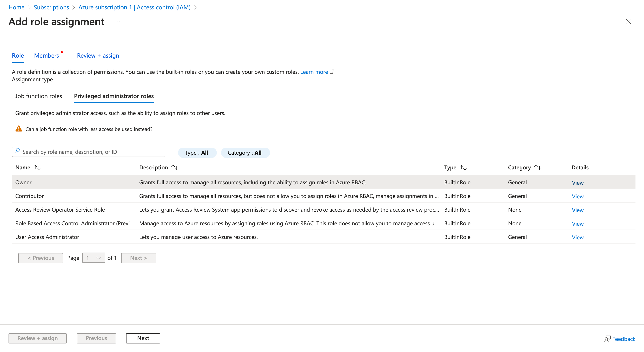Viewport: 644px width, 352px height.
Task: Sort table by Description column arrows
Action: [175, 167]
